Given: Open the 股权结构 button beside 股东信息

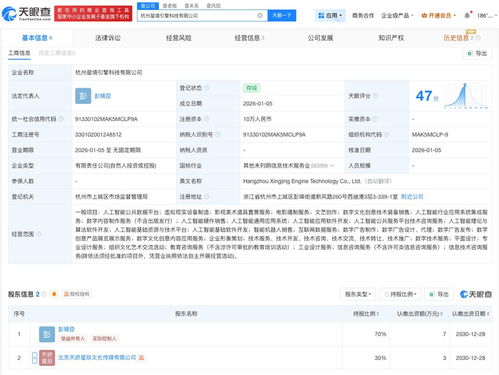Looking at the screenshot, I should 77,294.
